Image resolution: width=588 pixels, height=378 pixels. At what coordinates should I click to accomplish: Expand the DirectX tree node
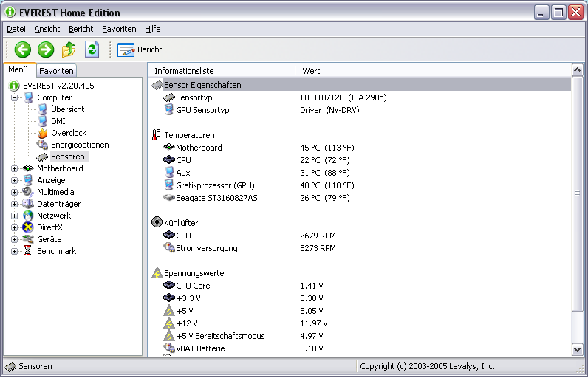tap(14, 228)
